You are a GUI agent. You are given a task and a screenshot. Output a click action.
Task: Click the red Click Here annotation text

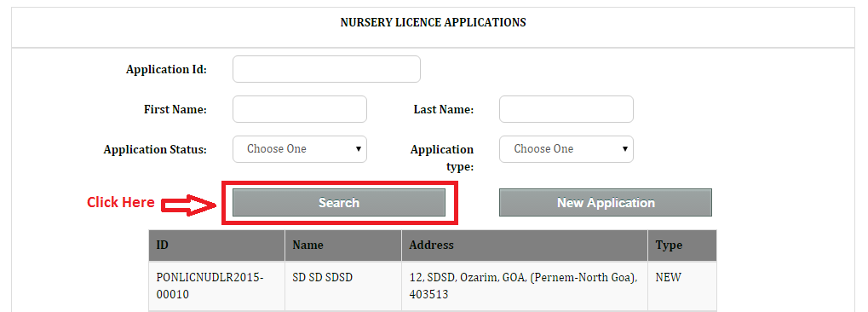click(x=121, y=202)
